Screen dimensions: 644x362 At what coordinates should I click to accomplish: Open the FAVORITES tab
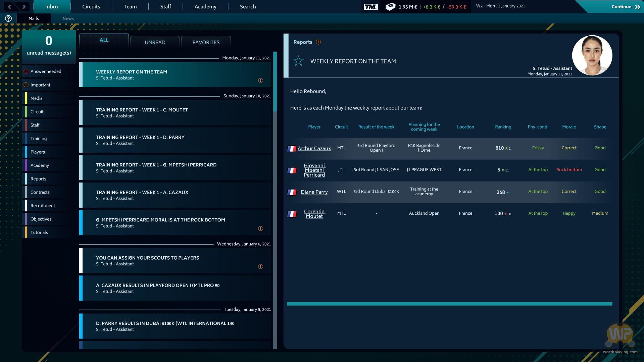tap(206, 42)
